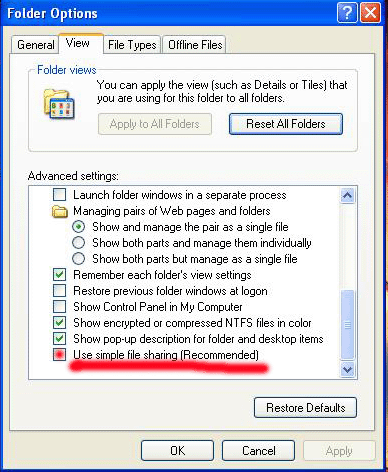
Task: Click the Help question mark icon
Action: (347, 13)
